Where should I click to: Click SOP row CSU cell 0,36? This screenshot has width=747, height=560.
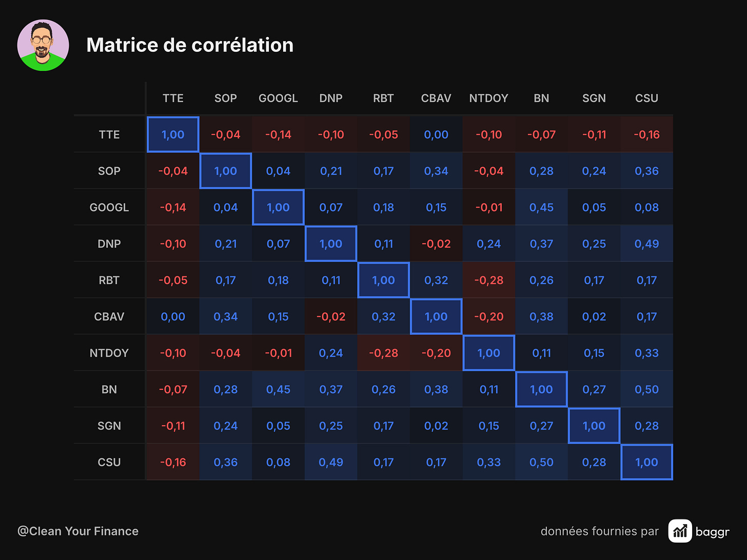[x=646, y=171]
